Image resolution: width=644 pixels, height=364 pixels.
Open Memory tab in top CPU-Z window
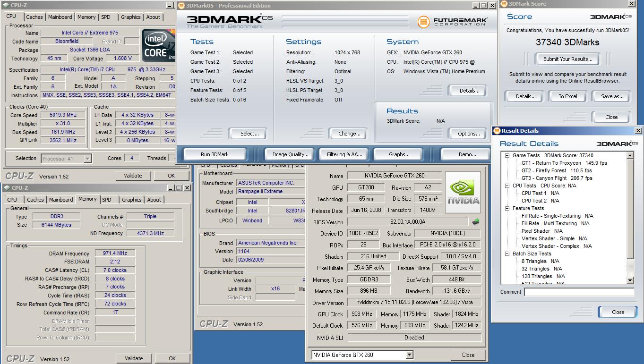(x=86, y=17)
